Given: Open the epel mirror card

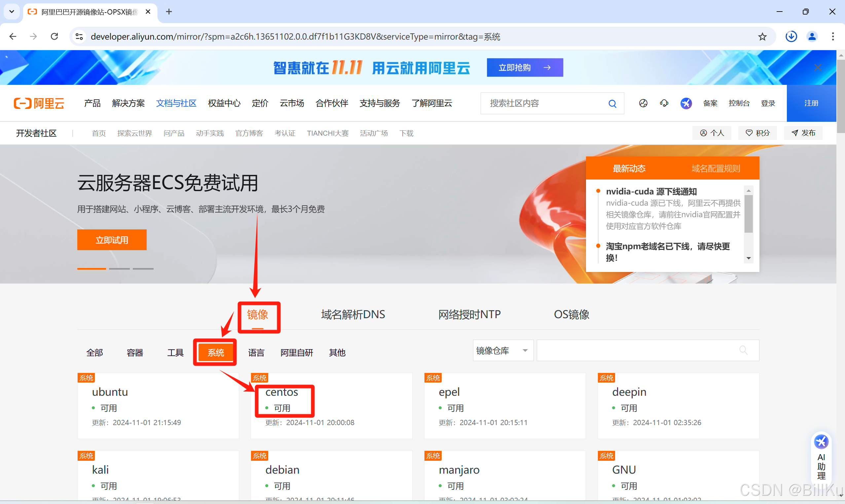Looking at the screenshot, I should coord(505,406).
